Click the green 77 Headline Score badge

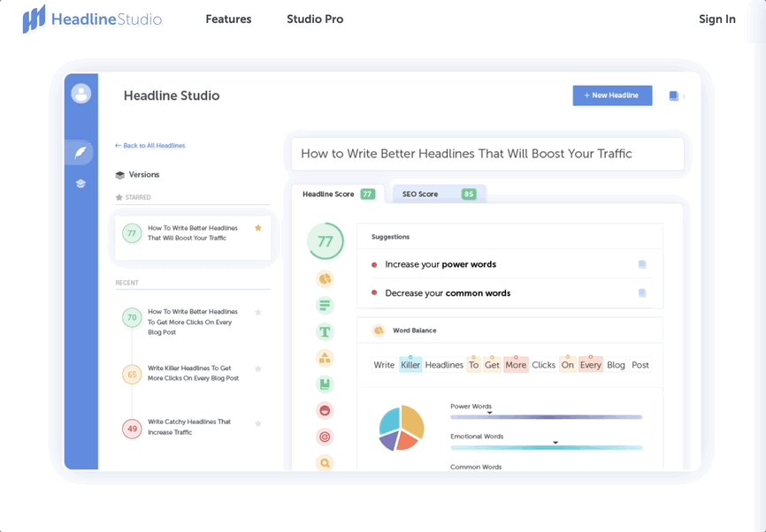(367, 194)
